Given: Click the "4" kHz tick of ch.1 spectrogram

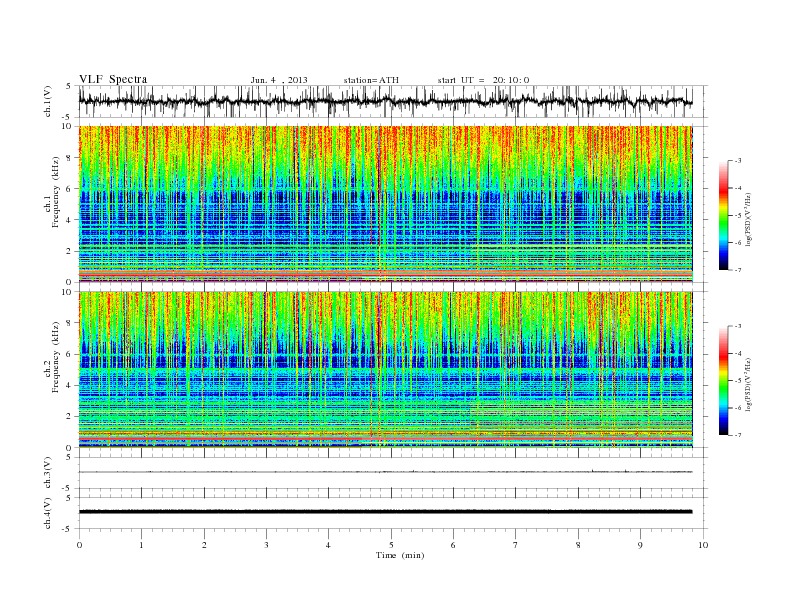Looking at the screenshot, I should tap(70, 220).
